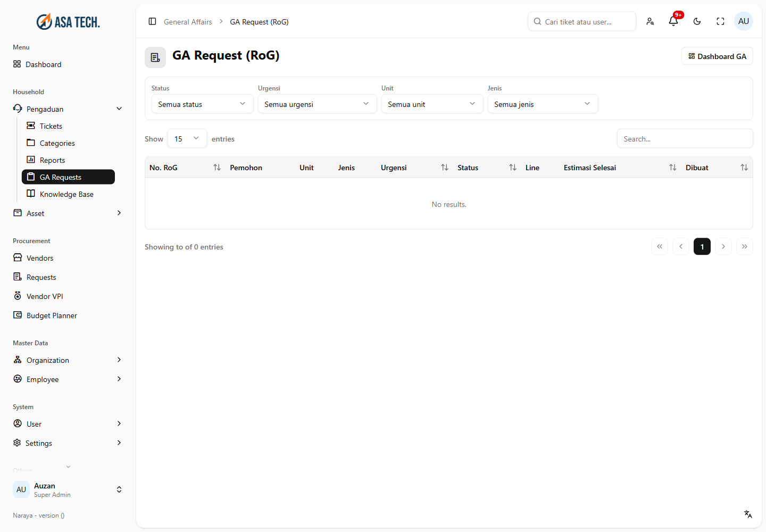The height and width of the screenshot is (532, 766).
Task: Open Knowledge Base submenu item
Action: point(68,194)
